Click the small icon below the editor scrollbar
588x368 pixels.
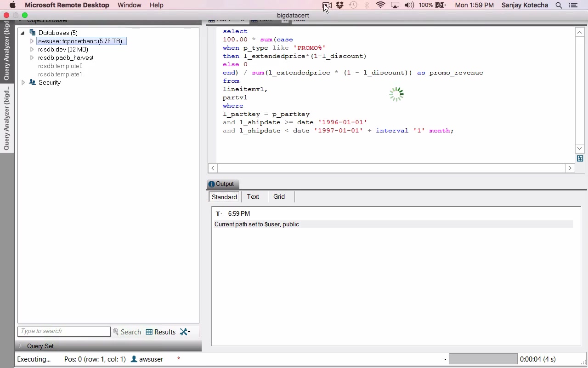pyautogui.click(x=580, y=158)
